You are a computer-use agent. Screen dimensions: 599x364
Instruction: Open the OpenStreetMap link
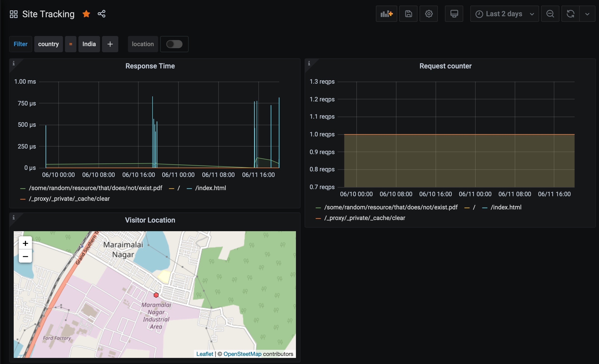pos(242,354)
